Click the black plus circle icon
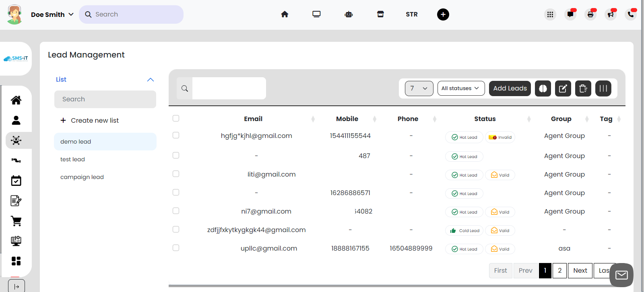The image size is (644, 292). point(443,14)
